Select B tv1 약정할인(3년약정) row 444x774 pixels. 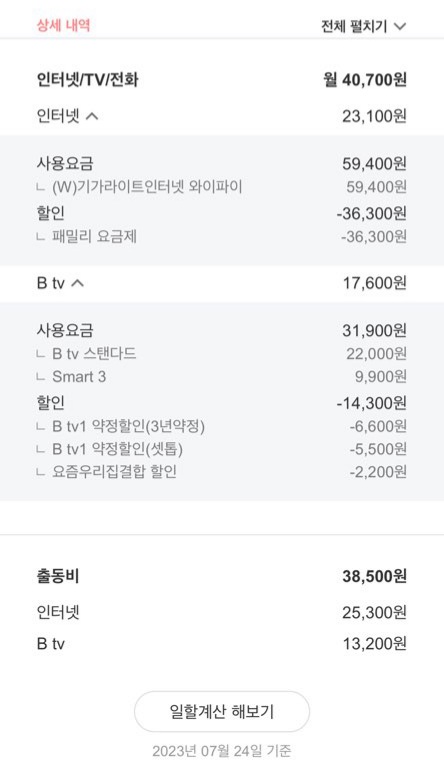(x=222, y=426)
